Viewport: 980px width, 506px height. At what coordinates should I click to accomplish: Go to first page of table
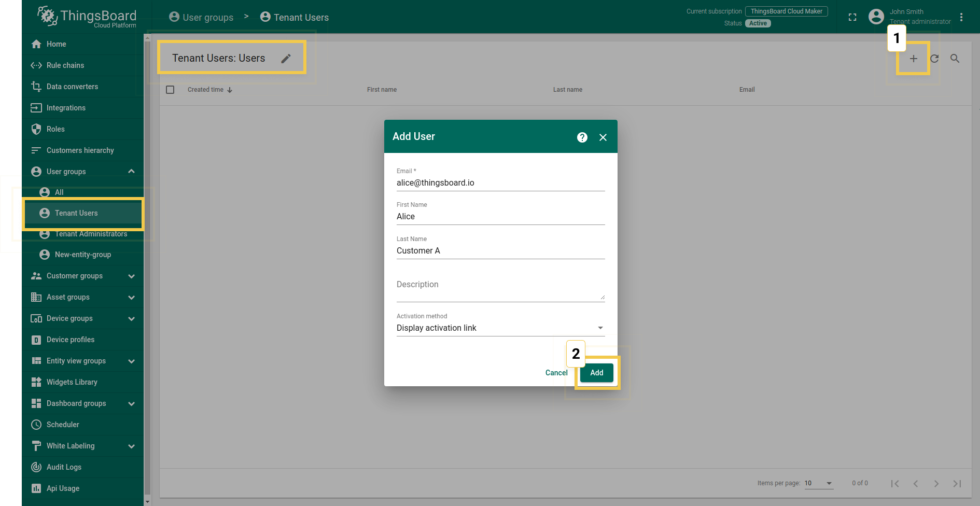[895, 483]
